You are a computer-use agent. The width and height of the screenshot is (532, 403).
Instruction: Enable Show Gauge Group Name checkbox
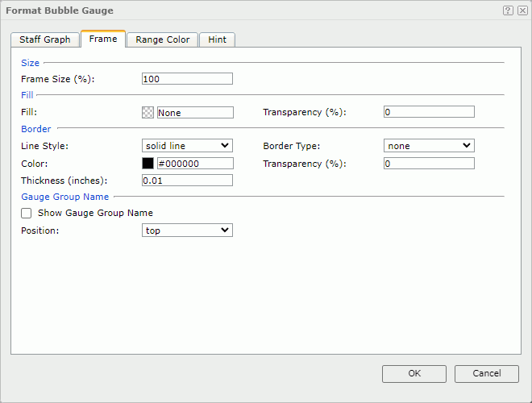(27, 214)
